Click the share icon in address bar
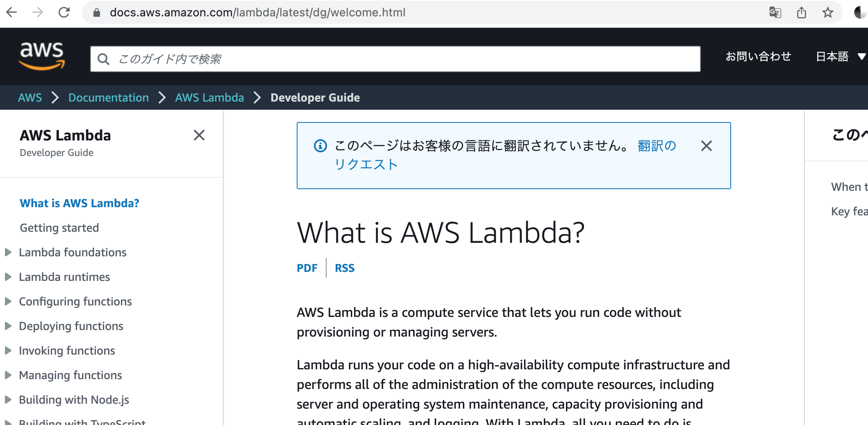The width and height of the screenshot is (868, 425). tap(802, 13)
